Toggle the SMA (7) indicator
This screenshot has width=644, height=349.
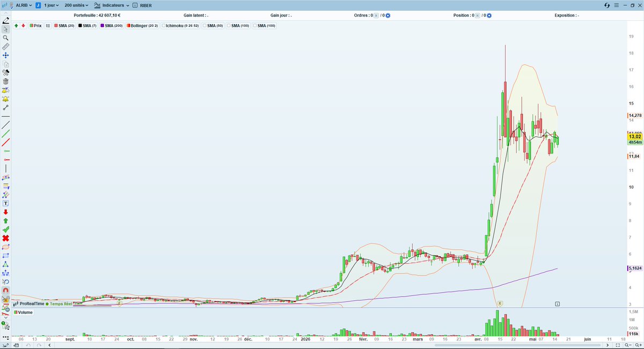[x=89, y=25]
